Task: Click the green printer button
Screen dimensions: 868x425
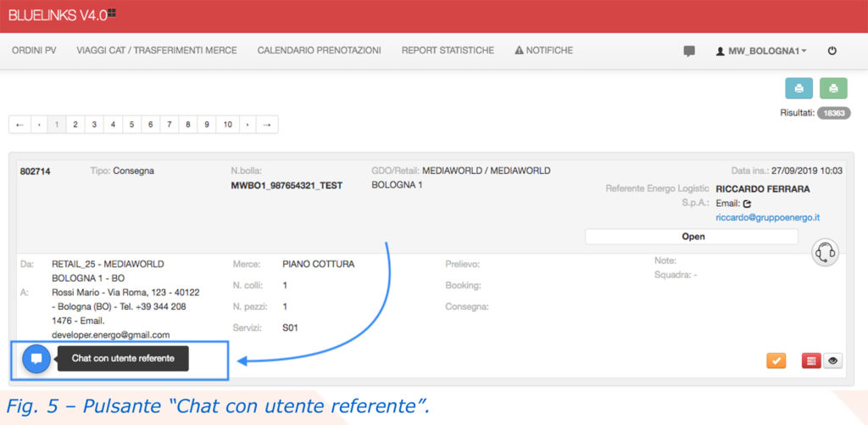Action: coord(833,88)
